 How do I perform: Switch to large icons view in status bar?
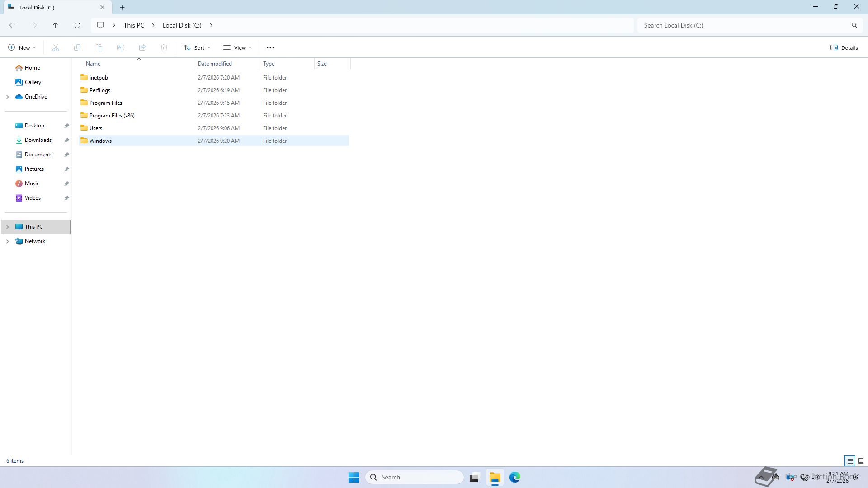pos(861,461)
